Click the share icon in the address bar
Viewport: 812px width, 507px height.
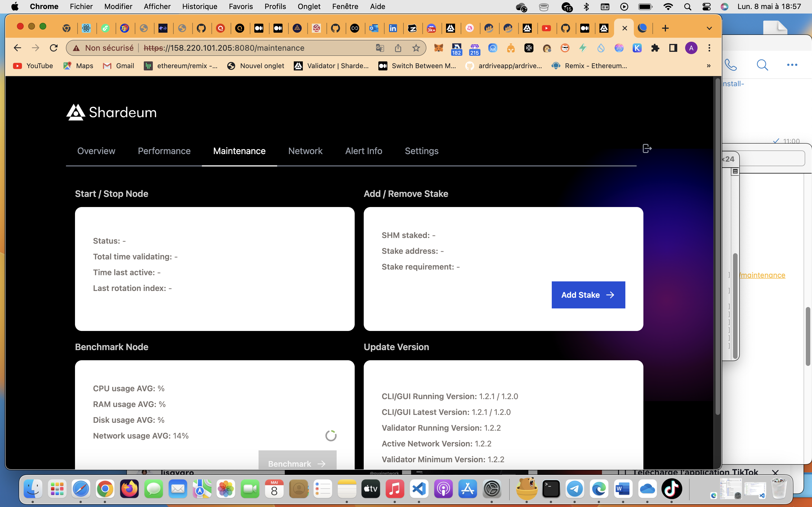tap(398, 48)
